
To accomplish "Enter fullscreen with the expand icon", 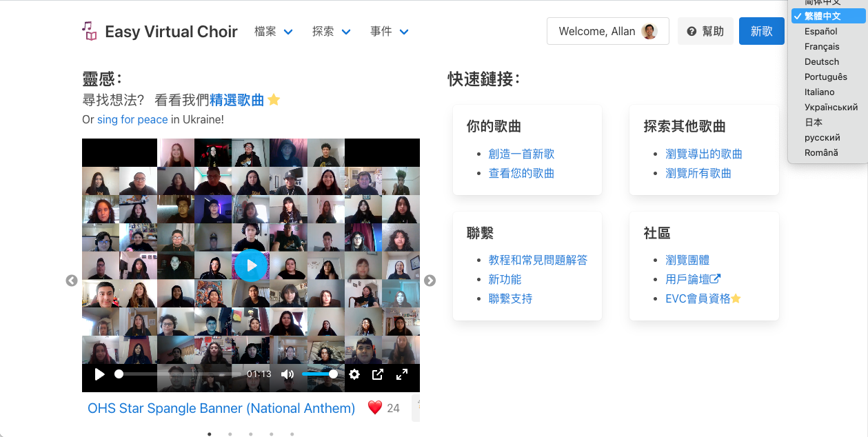I will pos(402,374).
